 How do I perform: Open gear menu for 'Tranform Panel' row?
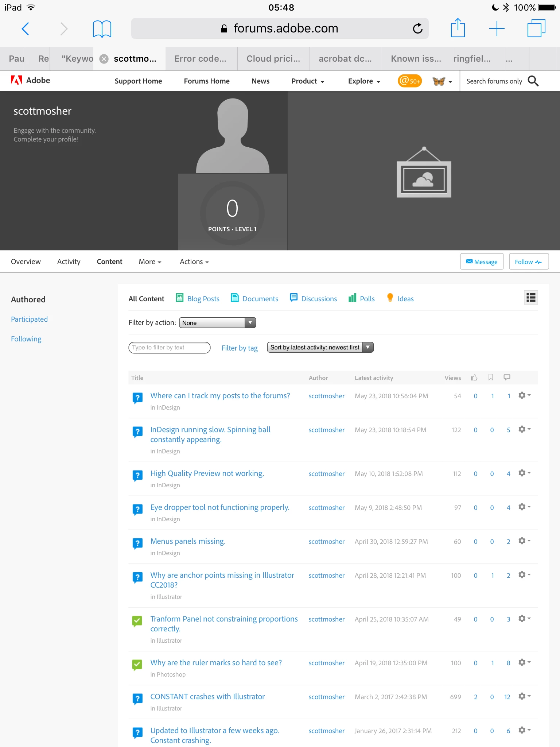pos(524,619)
